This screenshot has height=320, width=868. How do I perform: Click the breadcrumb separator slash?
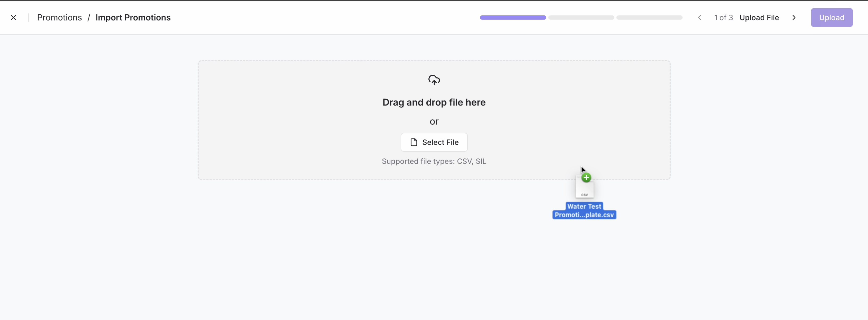89,17
